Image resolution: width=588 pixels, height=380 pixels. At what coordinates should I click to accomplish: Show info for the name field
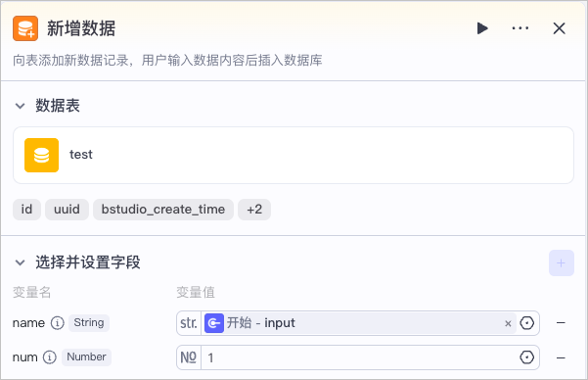(58, 323)
